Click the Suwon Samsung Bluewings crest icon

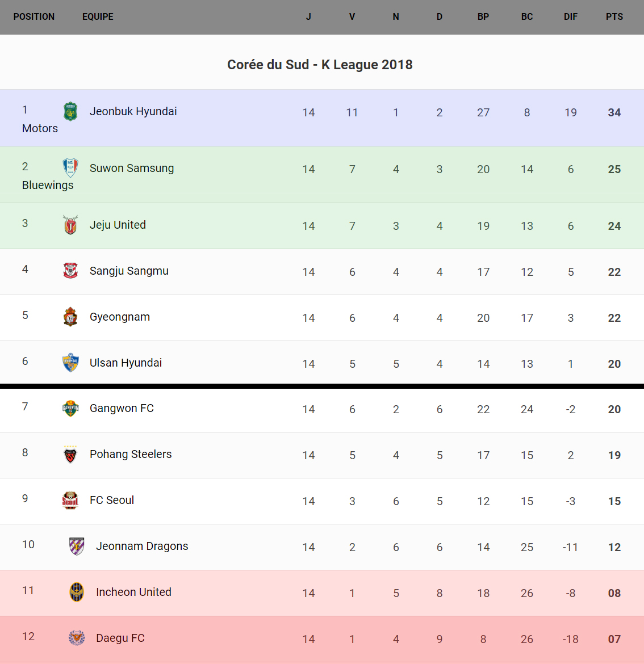pos(70,168)
